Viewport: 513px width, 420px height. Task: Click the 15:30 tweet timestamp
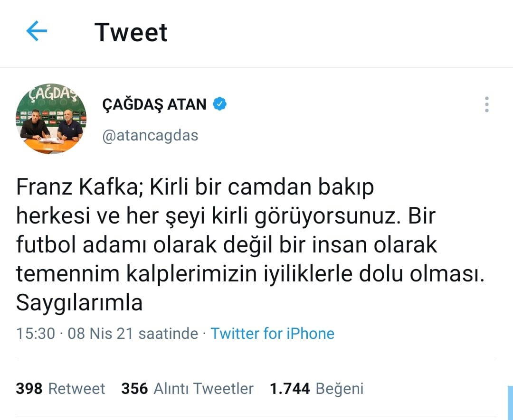click(x=35, y=334)
